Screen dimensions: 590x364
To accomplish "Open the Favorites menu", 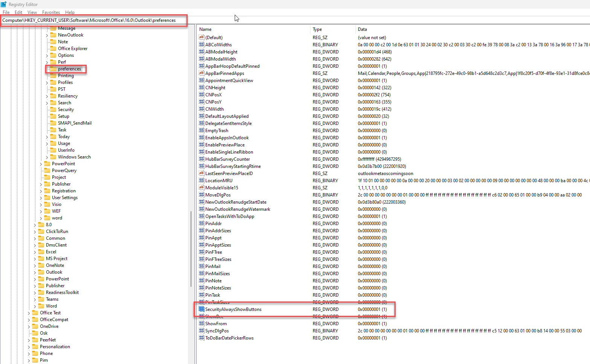I will coord(51,12).
